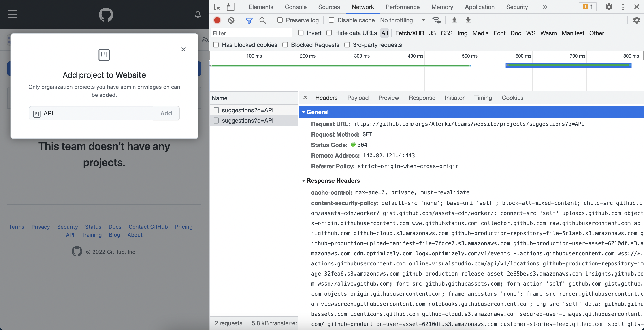Collapse the General section

[303, 112]
